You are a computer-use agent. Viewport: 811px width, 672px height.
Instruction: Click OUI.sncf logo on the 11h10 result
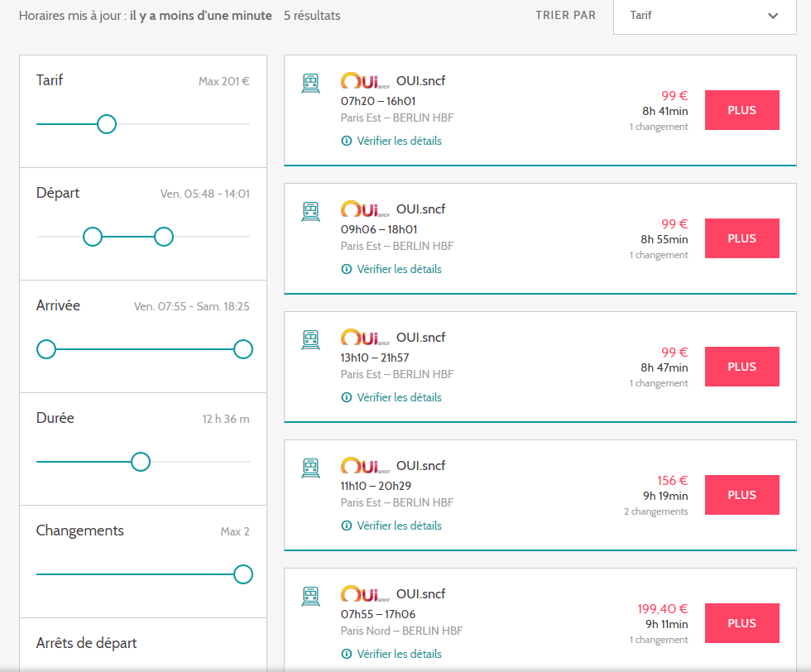pos(365,466)
